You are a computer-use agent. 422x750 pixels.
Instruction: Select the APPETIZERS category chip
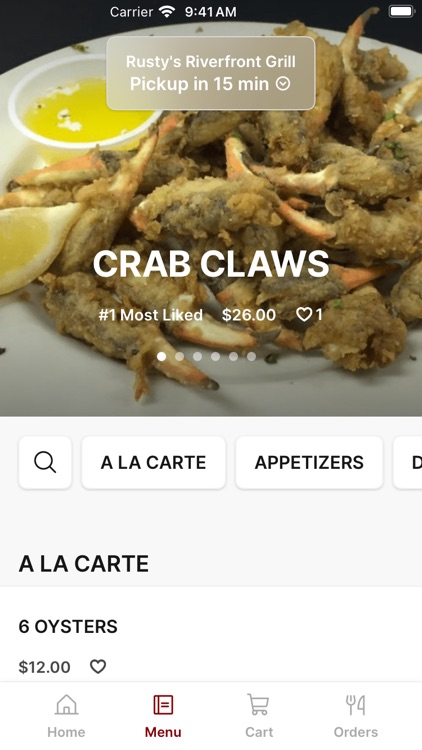309,462
